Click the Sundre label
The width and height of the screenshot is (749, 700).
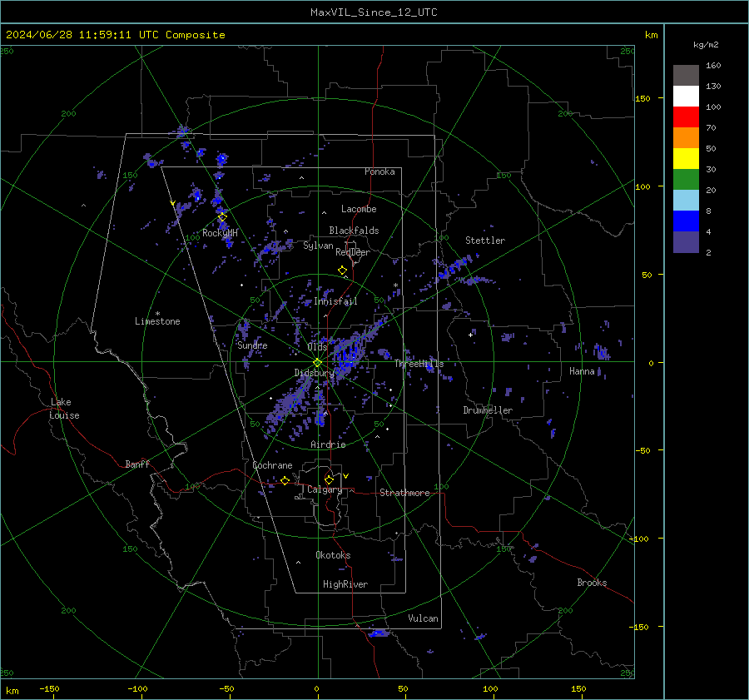252,345
